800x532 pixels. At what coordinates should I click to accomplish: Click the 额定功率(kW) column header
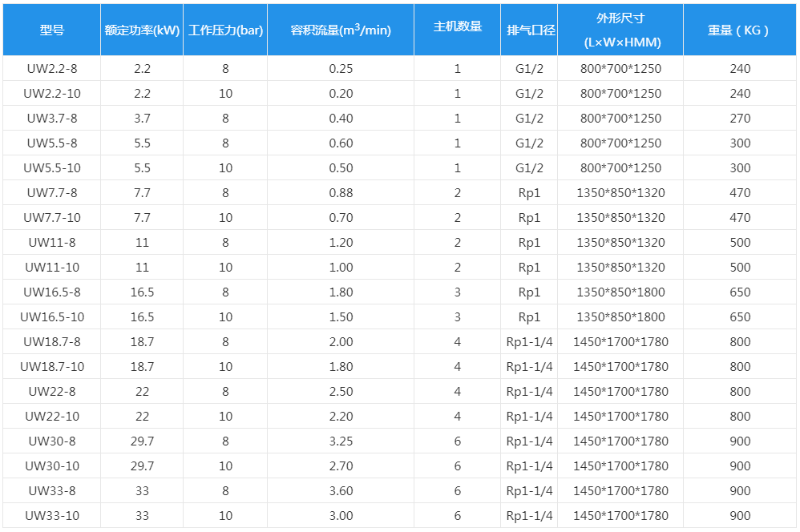143,30
